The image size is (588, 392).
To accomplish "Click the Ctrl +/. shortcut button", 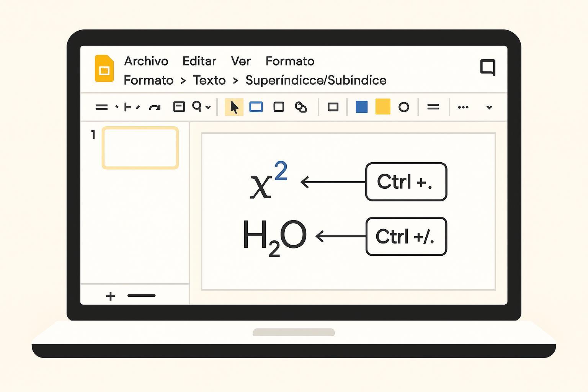I will coord(406,237).
